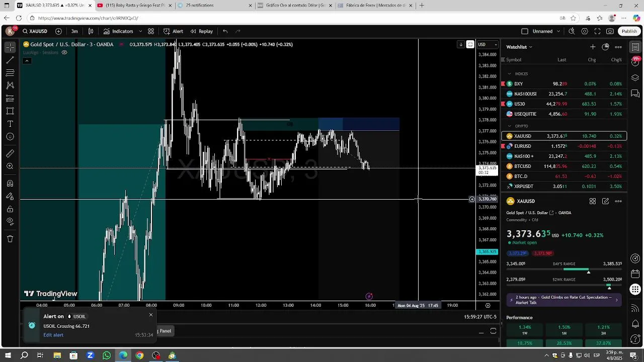Click the redo arrow in toolbar
This screenshot has width=644, height=362.
click(238, 31)
